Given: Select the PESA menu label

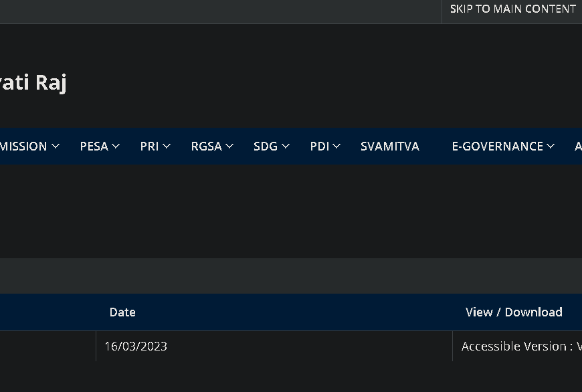Looking at the screenshot, I should coord(94,146).
